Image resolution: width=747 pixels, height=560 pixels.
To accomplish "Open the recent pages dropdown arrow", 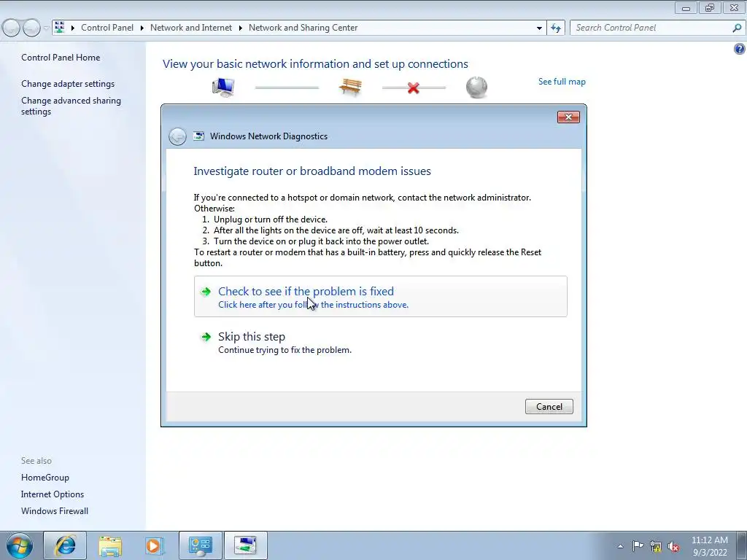I will tap(46, 28).
